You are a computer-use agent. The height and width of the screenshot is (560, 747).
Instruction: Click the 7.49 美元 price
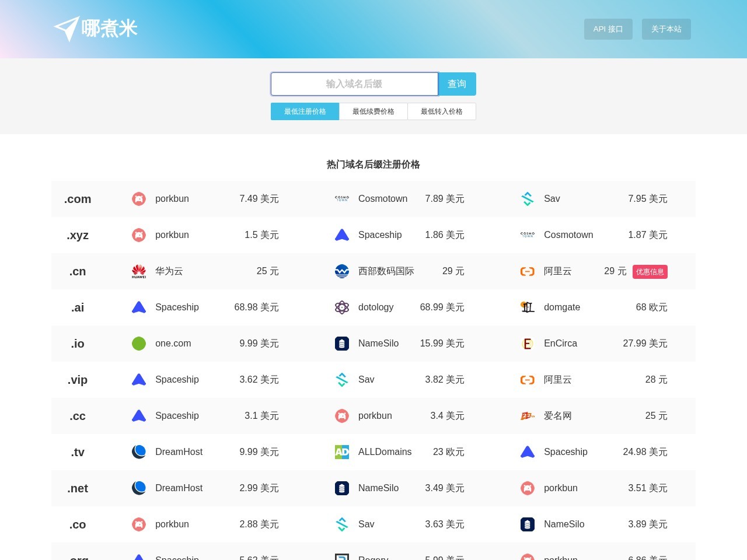(259, 199)
